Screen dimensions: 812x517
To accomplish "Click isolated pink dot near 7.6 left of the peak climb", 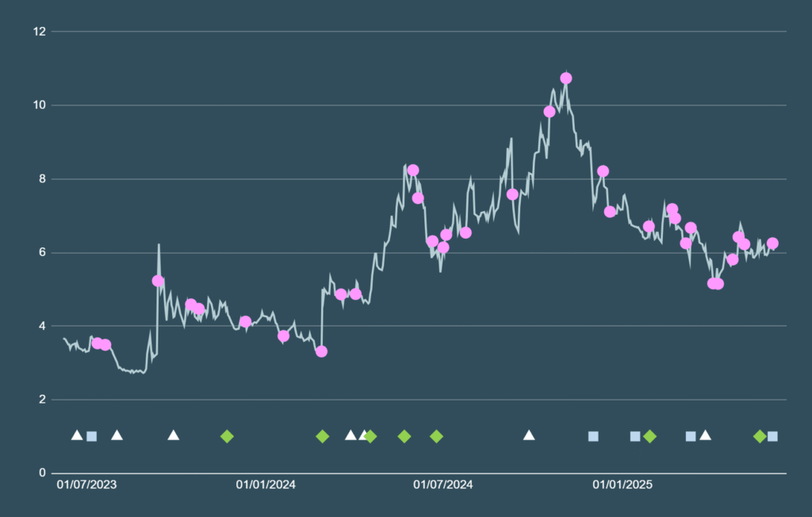I will coord(513,195).
